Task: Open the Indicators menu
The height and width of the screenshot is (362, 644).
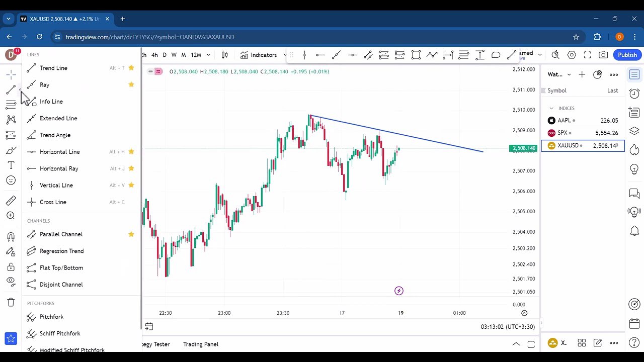Action: point(259,55)
